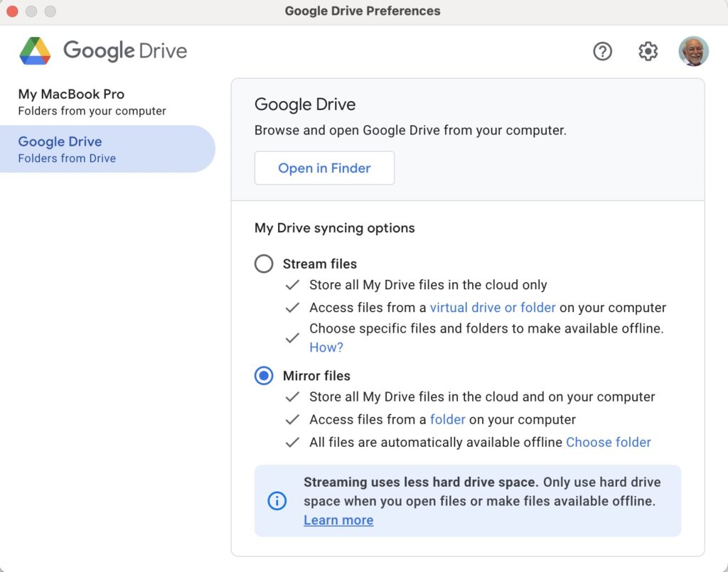Image resolution: width=728 pixels, height=572 pixels.
Task: Click the Google Drive Preferences title bar
Action: (363, 11)
